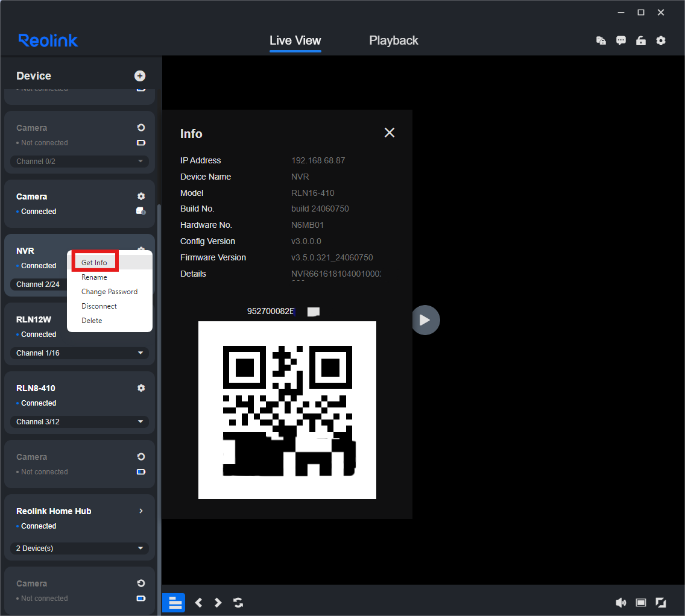Close the Reolink application window
The height and width of the screenshot is (616, 685).
click(661, 12)
